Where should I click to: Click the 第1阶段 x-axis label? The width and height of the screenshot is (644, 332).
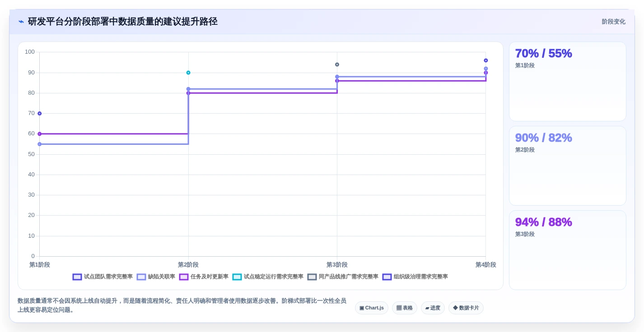pyautogui.click(x=40, y=265)
